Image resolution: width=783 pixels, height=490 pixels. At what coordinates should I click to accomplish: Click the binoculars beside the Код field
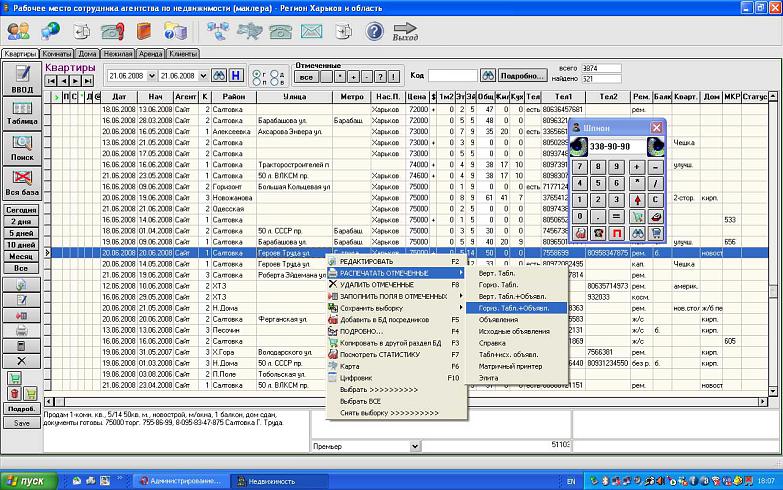(x=487, y=75)
